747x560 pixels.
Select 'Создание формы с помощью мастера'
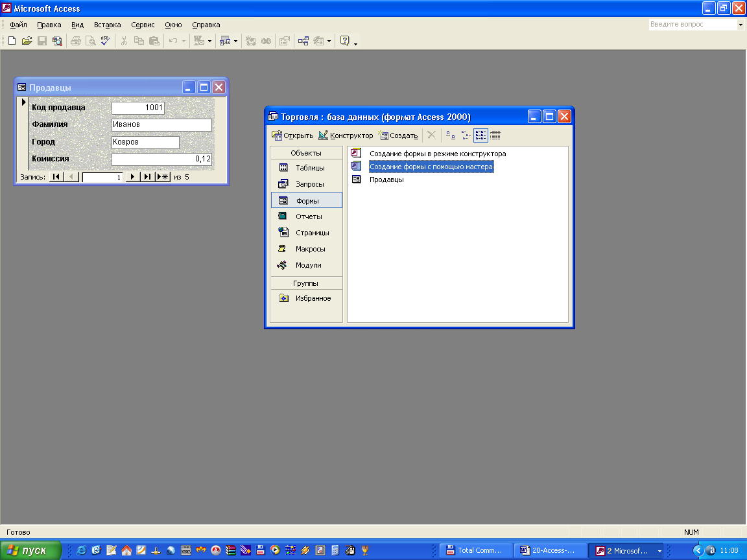(x=431, y=167)
